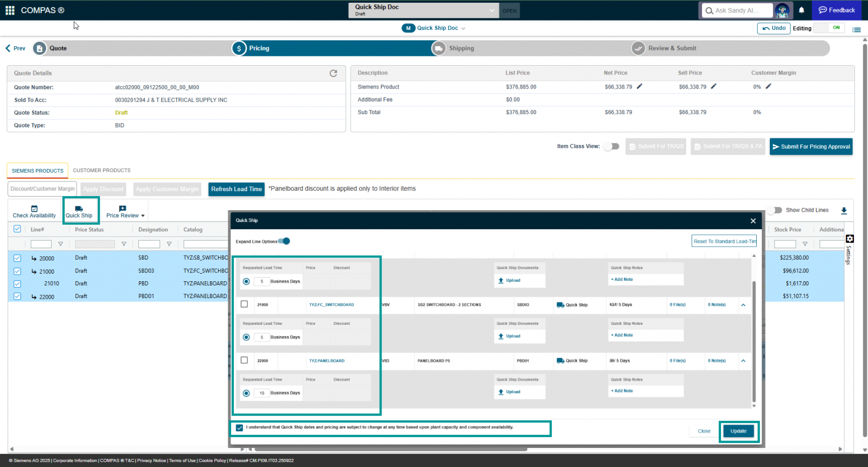This screenshot has height=467, width=868.
Task: Click the Pricing step dollar icon
Action: 239,48
